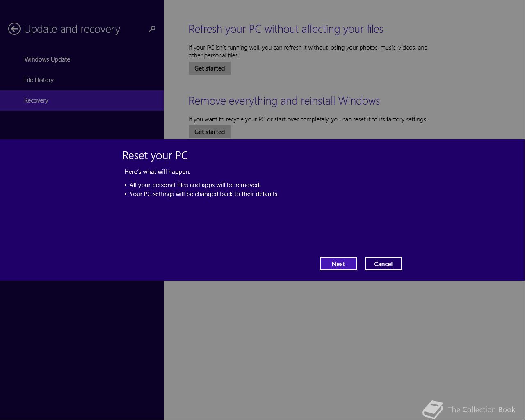Click 'Refresh your PC without affecting your files' heading
The height and width of the screenshot is (420, 525).
pyautogui.click(x=286, y=29)
